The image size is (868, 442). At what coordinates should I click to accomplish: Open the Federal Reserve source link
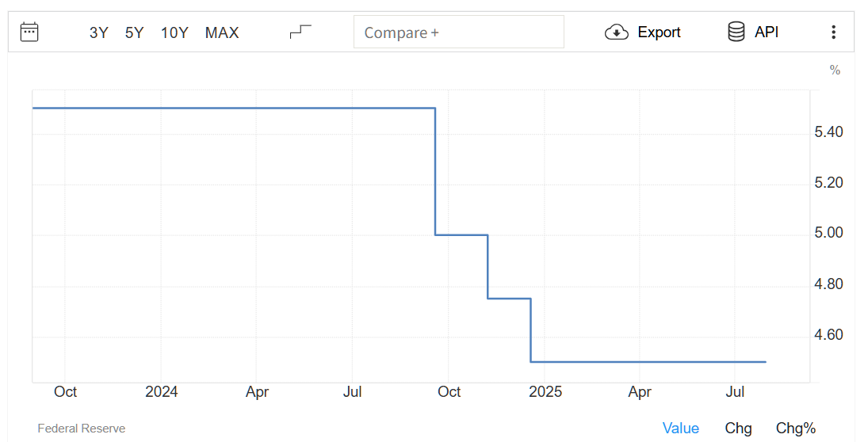[82, 429]
